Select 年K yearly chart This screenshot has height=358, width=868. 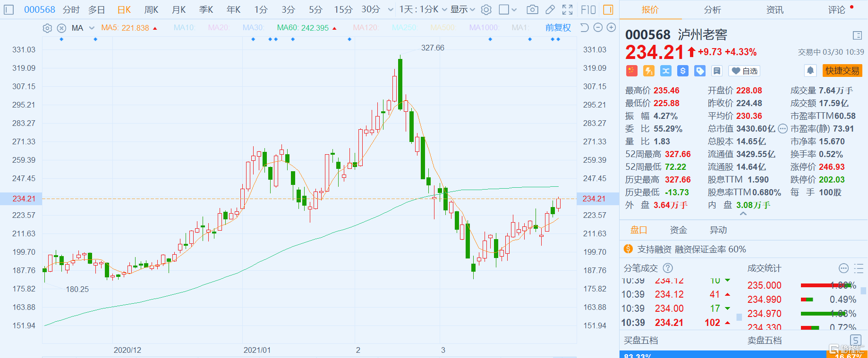click(233, 9)
